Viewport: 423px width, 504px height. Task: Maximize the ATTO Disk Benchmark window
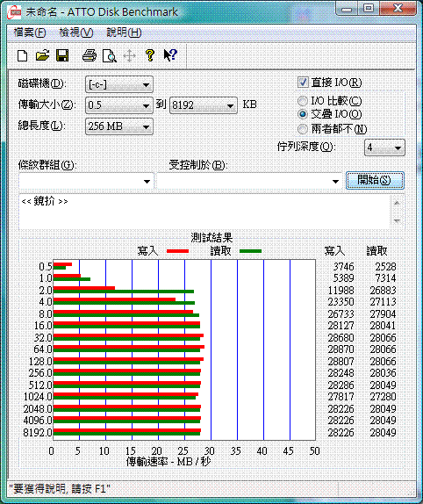pyautogui.click(x=369, y=9)
